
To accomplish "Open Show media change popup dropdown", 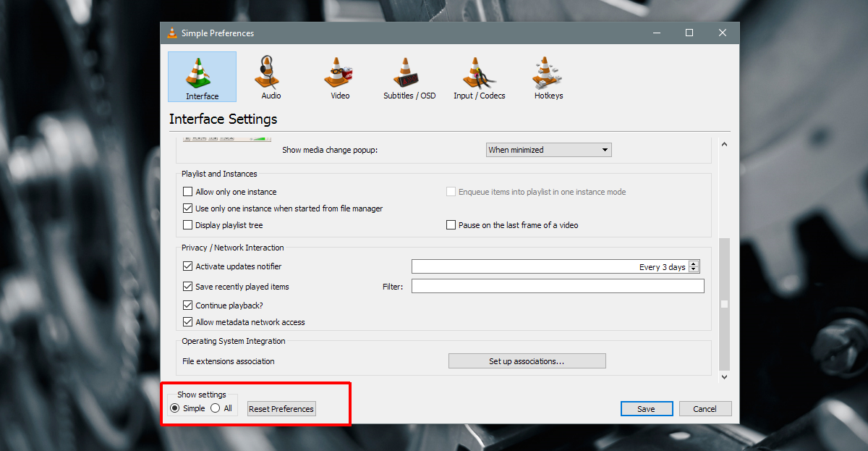I will (x=549, y=150).
